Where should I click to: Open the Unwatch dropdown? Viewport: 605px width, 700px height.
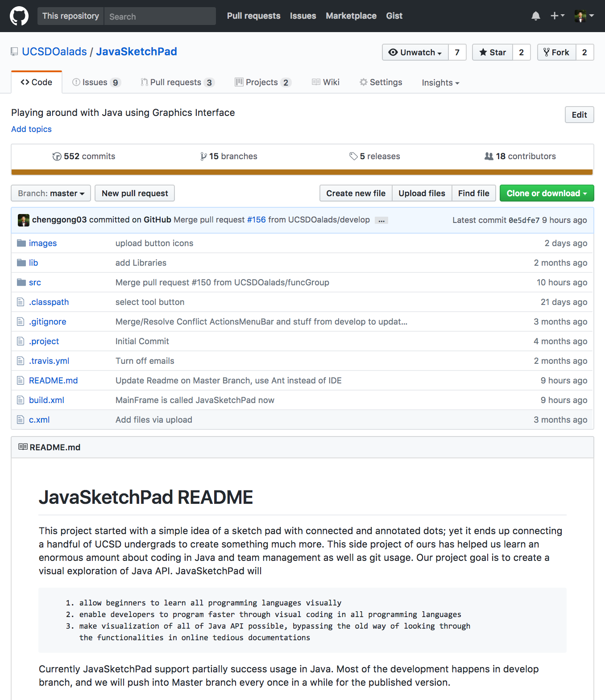click(415, 52)
